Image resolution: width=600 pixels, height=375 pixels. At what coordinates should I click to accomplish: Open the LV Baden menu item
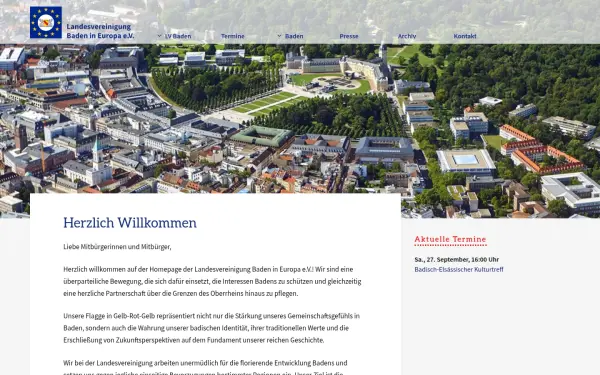click(x=178, y=36)
